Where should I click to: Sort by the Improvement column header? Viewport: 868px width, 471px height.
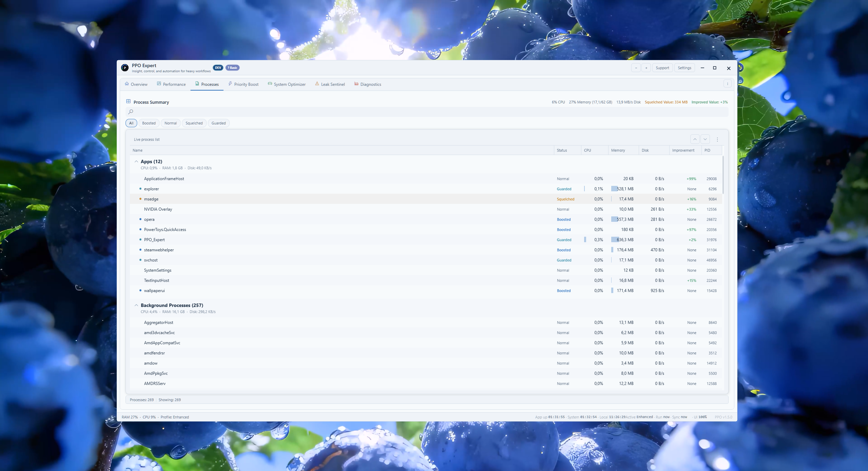tap(685, 150)
